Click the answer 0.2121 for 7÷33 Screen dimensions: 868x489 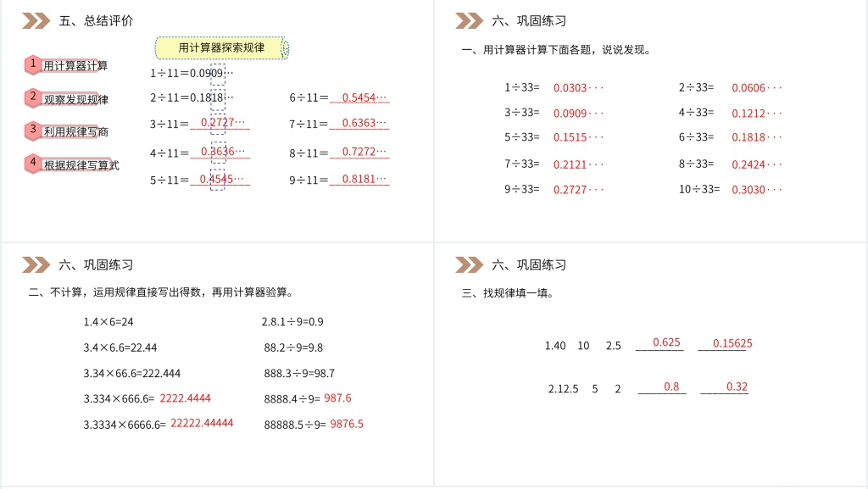pyautogui.click(x=578, y=165)
